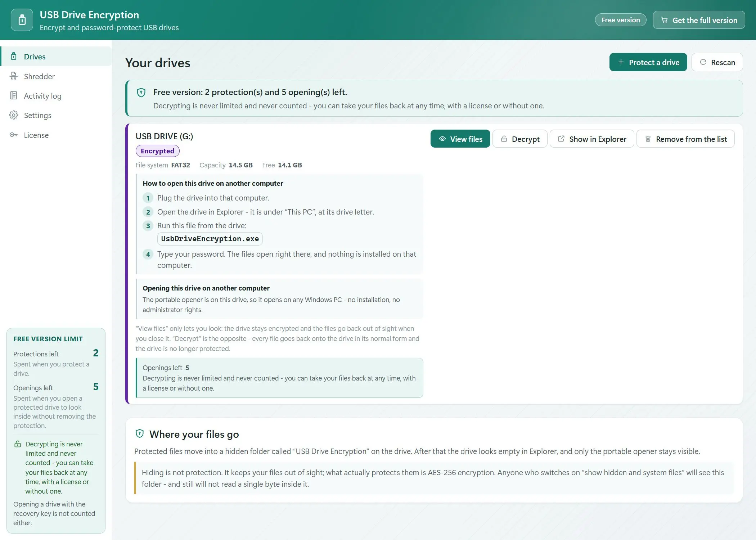Image resolution: width=756 pixels, height=540 pixels.
Task: Click the shield icon beside Where your files go
Action: pos(140,433)
